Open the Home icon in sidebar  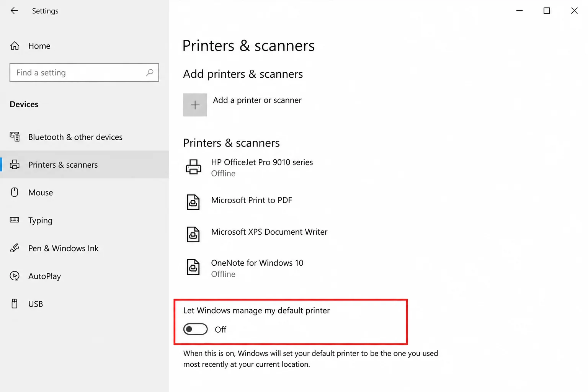[x=15, y=46]
